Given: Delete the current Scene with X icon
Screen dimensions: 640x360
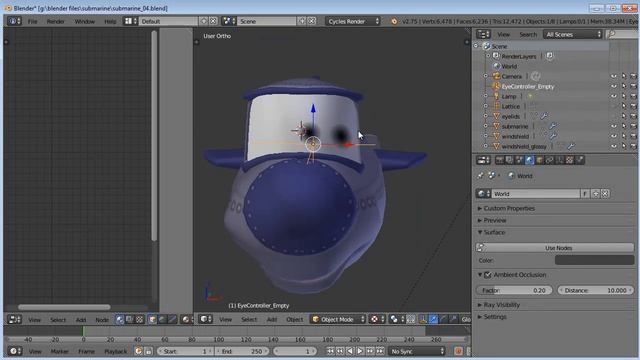Looking at the screenshot, I should pyautogui.click(x=311, y=21).
